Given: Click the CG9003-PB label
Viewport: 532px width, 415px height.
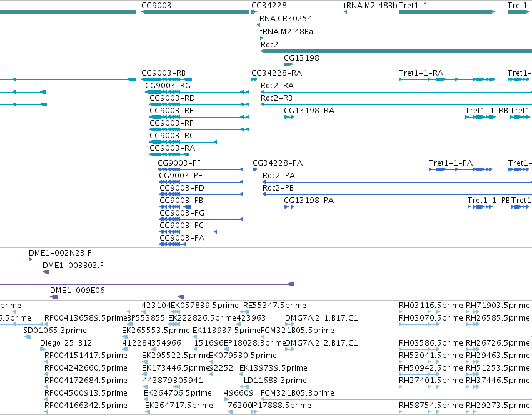Looking at the screenshot, I should pyautogui.click(x=181, y=201).
